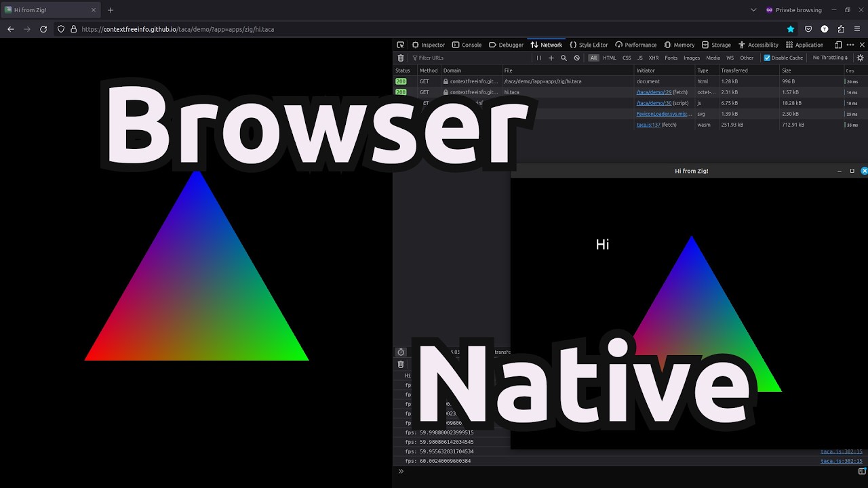Open devtools three-dot options menu
The width and height of the screenshot is (868, 488).
850,45
